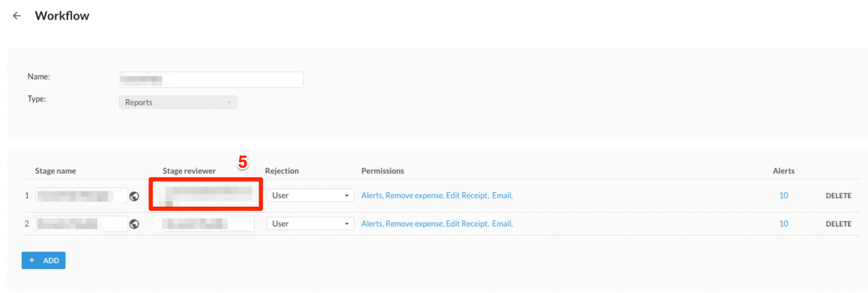
Task: Delete the second workflow stage
Action: 838,224
